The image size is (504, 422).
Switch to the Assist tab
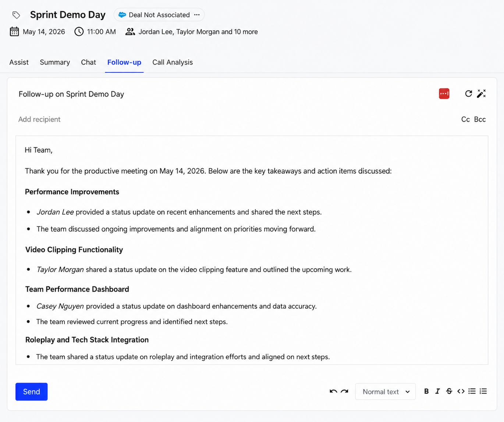click(19, 62)
